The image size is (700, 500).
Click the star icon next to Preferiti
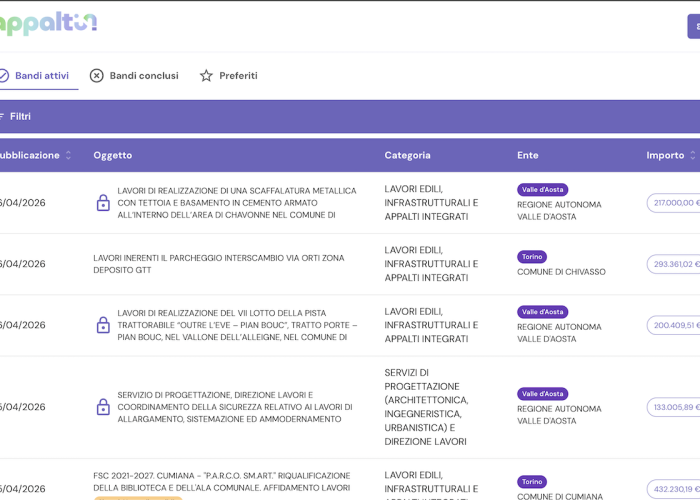pyautogui.click(x=206, y=76)
